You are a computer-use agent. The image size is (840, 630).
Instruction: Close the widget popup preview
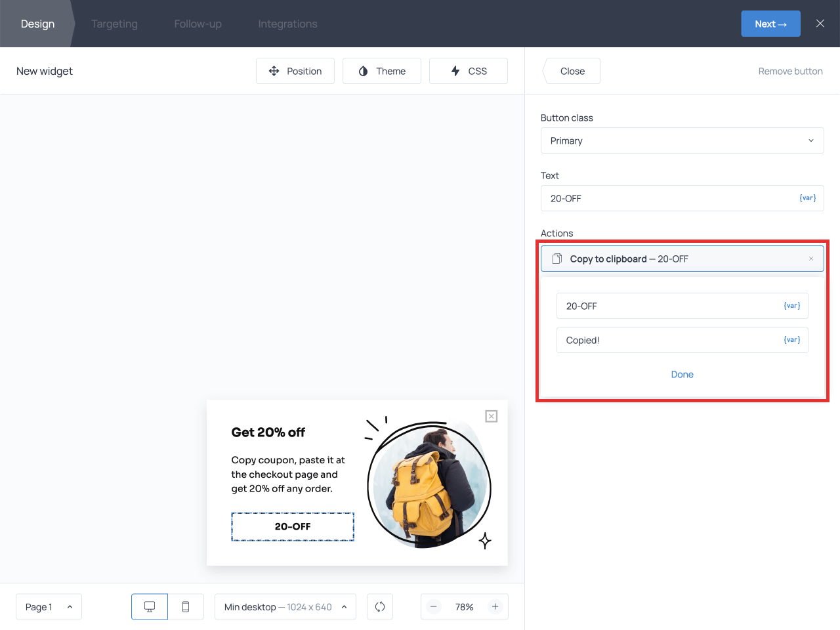point(492,416)
